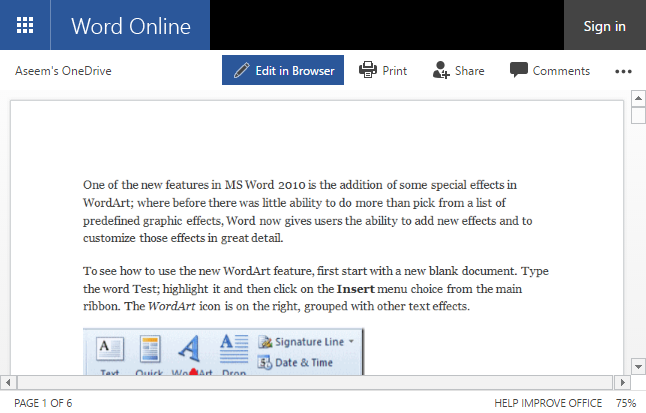
Task: Click Help Improve Office link
Action: (x=547, y=403)
